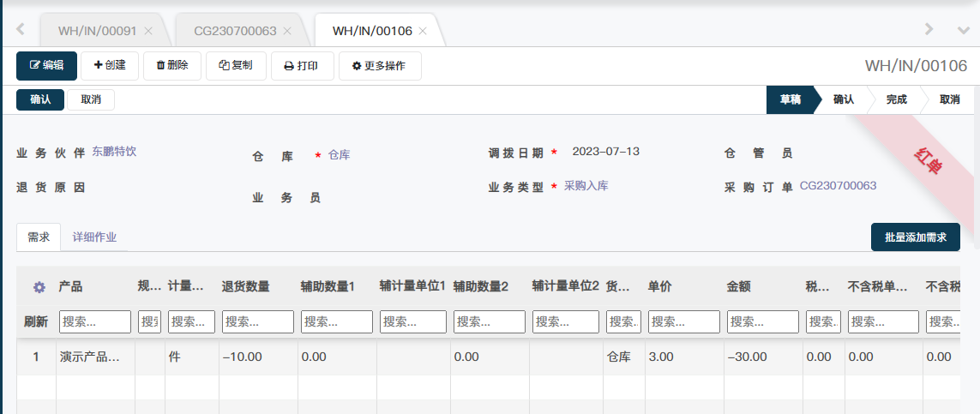Open purchase order link CG230700063

coord(838,185)
